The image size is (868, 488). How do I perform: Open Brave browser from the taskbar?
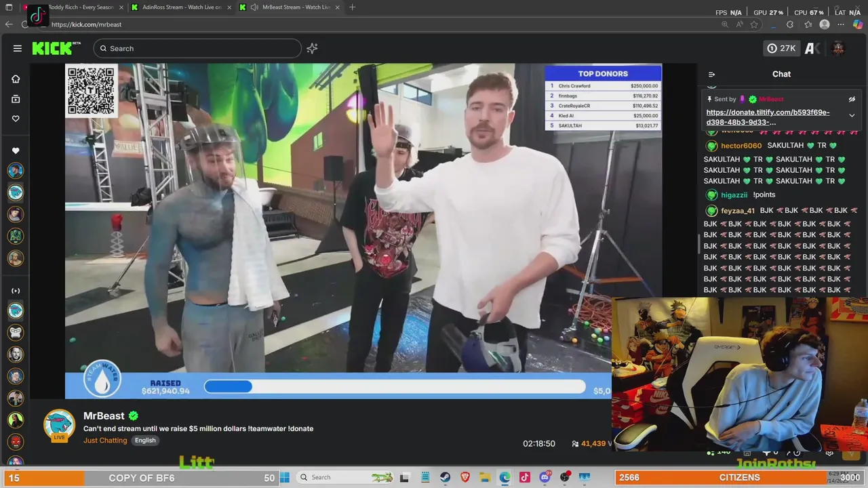(x=465, y=477)
